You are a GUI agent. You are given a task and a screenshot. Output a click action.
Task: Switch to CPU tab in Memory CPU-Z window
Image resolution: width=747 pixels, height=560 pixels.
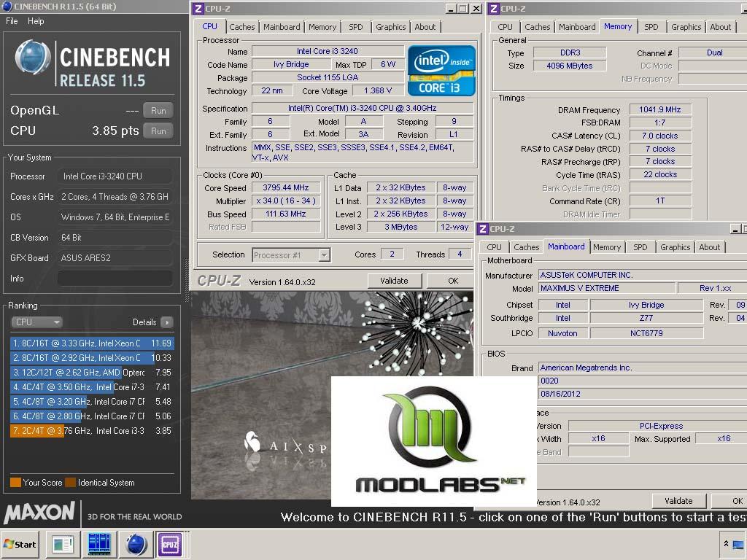pyautogui.click(x=505, y=27)
